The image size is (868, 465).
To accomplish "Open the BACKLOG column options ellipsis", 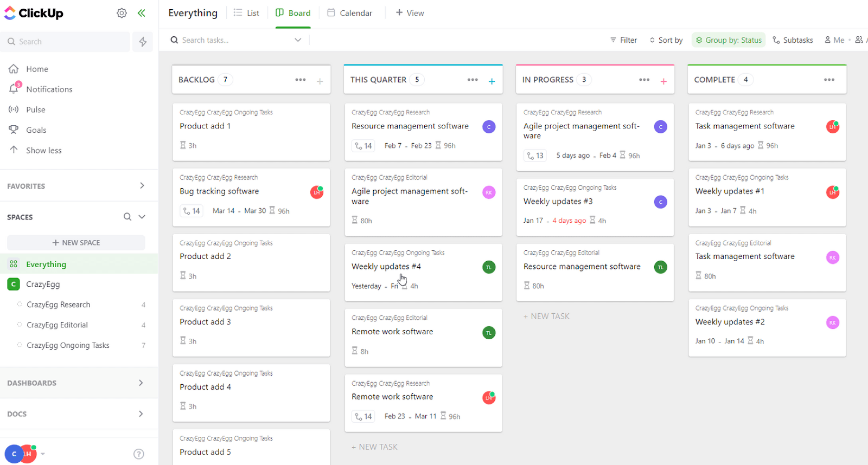I will point(301,80).
